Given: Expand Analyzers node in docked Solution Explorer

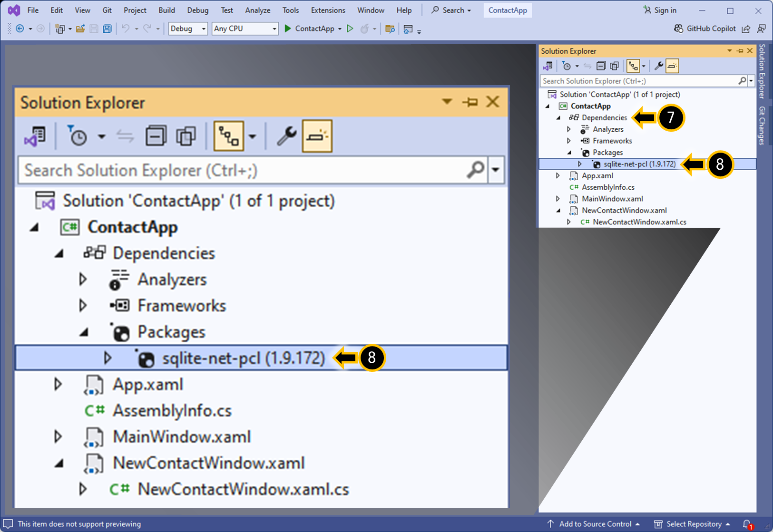Looking at the screenshot, I should point(569,129).
